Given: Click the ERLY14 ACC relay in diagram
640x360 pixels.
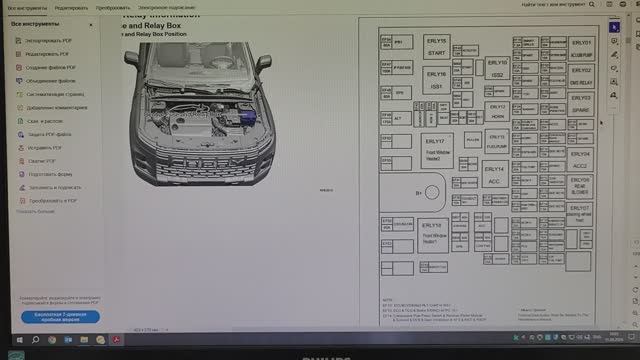Looking at the screenshot, I should tap(495, 175).
